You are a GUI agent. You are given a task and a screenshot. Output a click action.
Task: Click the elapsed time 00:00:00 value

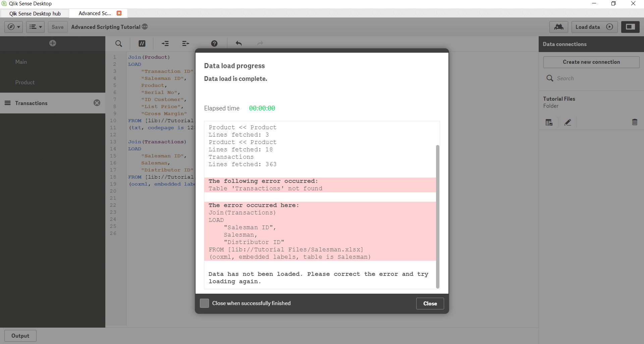[x=262, y=108]
